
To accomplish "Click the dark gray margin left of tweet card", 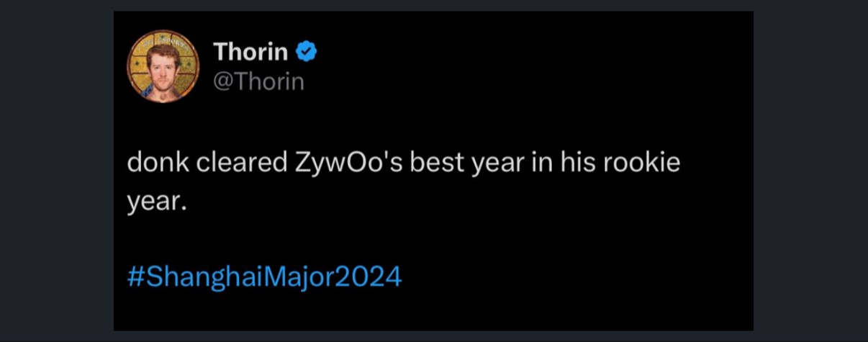I will [x=56, y=171].
